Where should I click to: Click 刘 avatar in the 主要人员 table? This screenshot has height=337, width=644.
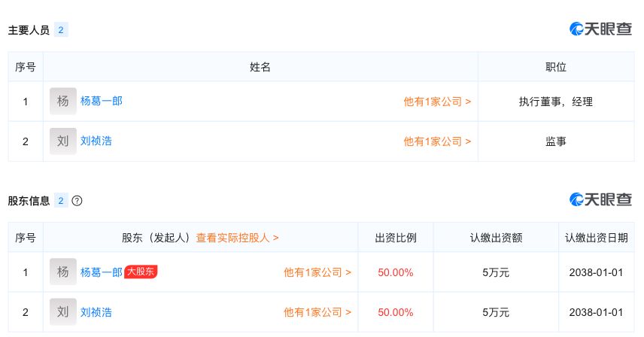click(x=63, y=141)
